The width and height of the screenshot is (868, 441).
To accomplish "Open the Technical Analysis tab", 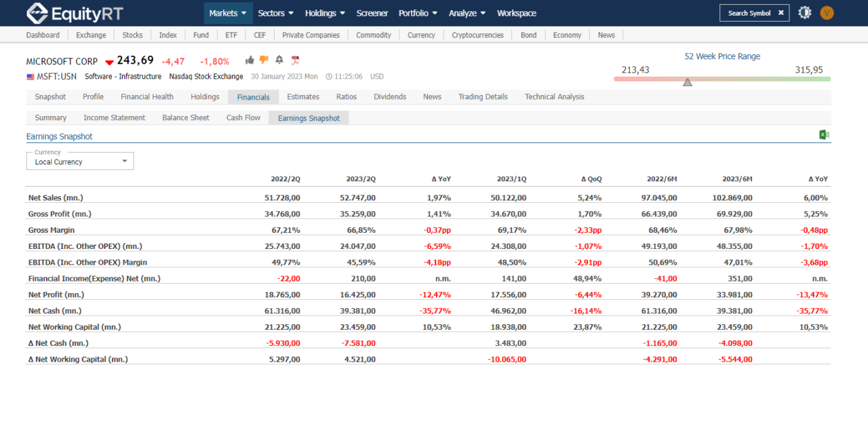I will tap(554, 96).
